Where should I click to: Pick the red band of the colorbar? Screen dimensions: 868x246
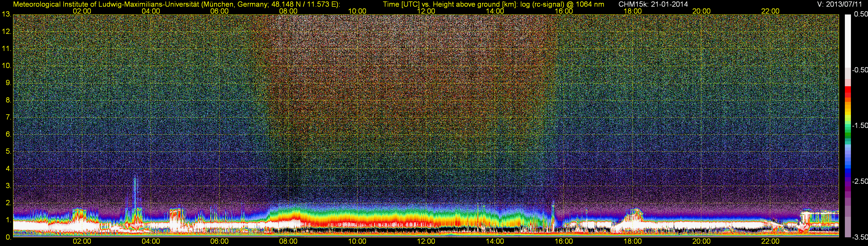(847, 92)
